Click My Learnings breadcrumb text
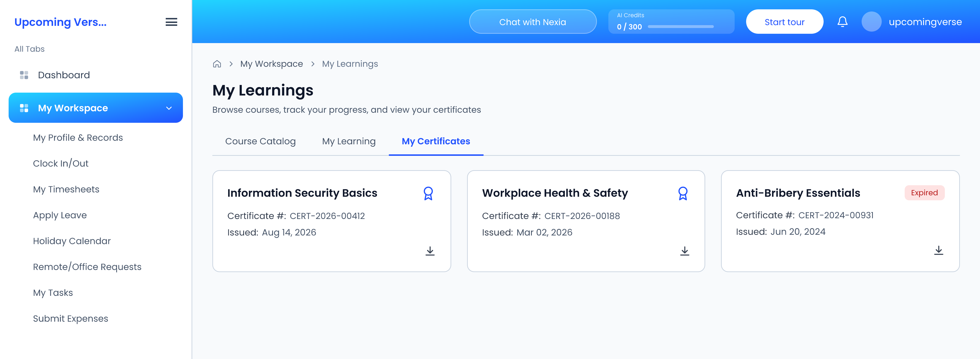The image size is (980, 359). pos(350,64)
